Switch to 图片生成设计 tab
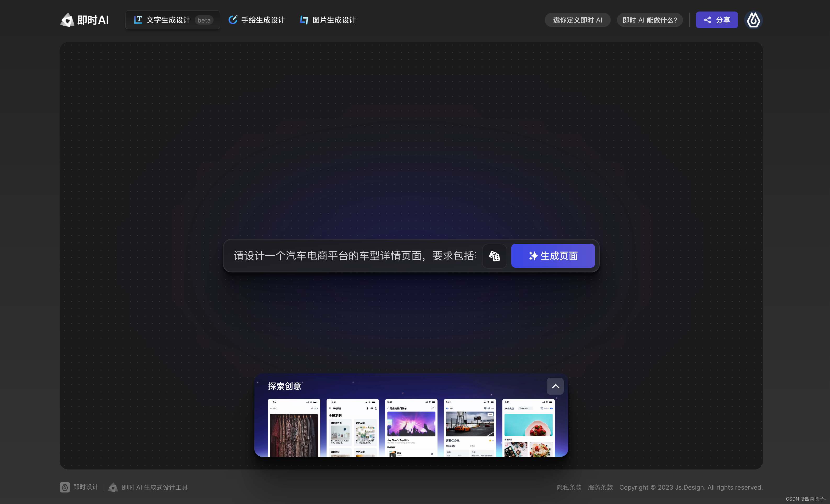The height and width of the screenshot is (504, 830). coord(334,20)
